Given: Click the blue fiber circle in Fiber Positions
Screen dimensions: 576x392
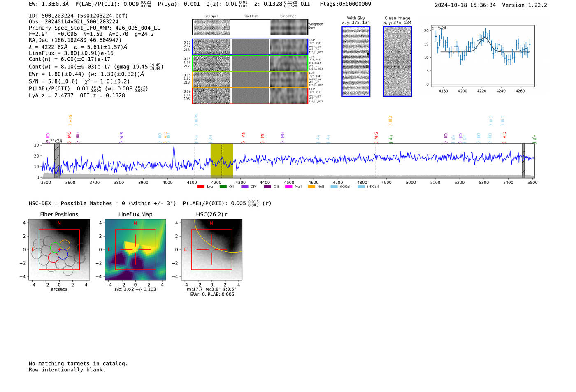Looking at the screenshot, I should (x=63, y=254).
